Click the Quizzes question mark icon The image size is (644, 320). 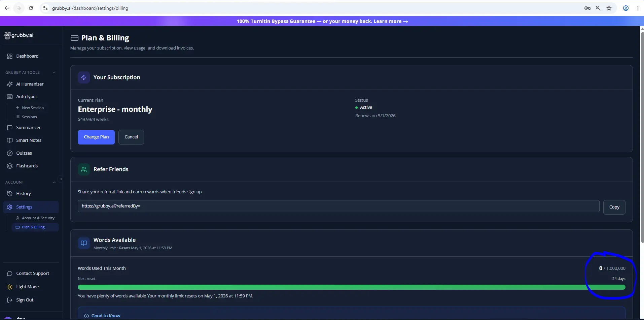(10, 153)
